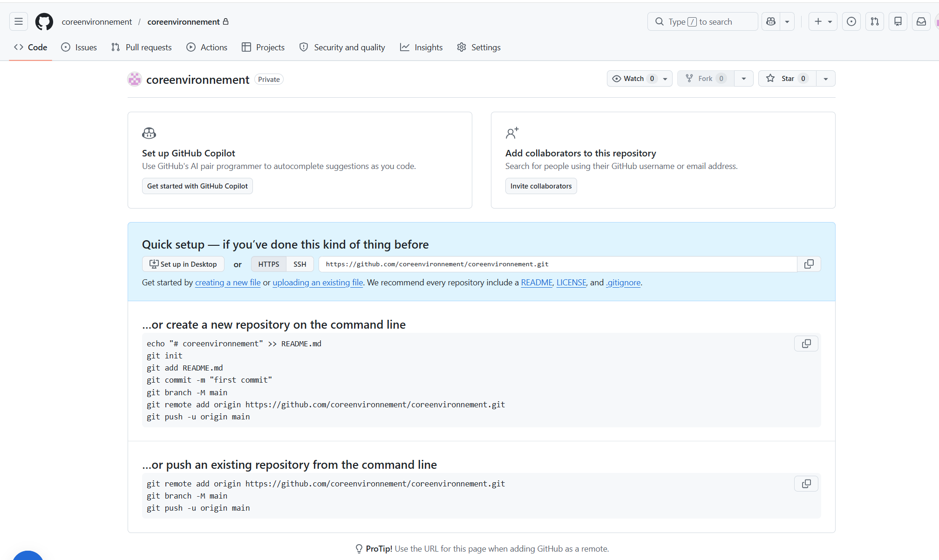Open the hamburger navigation menu
This screenshot has width=939, height=560.
coord(19,21)
